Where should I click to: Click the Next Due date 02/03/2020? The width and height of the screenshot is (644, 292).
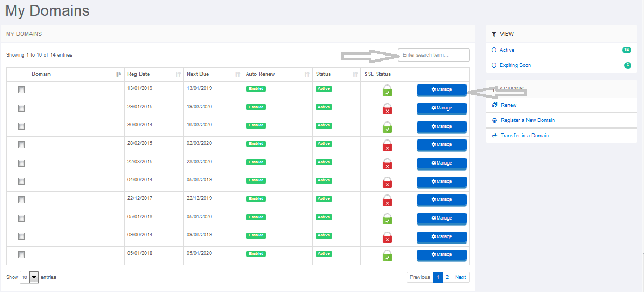click(199, 143)
